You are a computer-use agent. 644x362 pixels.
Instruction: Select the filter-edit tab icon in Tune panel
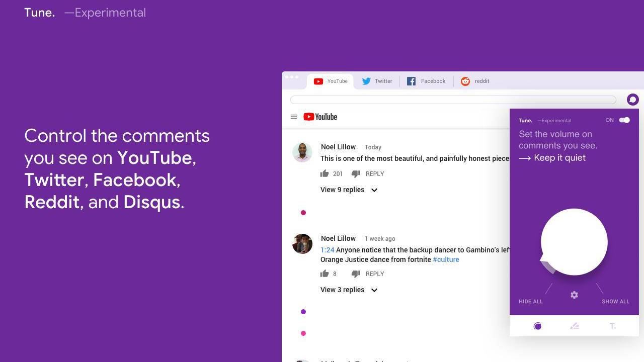pyautogui.click(x=575, y=326)
